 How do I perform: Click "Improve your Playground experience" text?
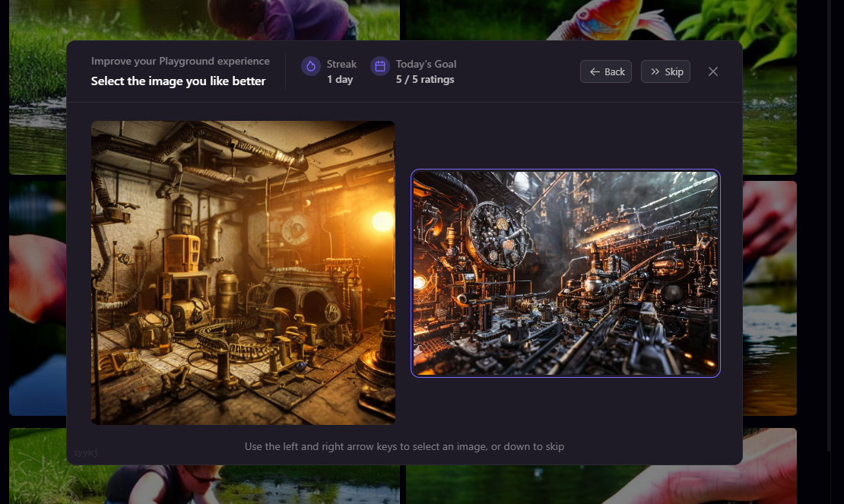(180, 62)
